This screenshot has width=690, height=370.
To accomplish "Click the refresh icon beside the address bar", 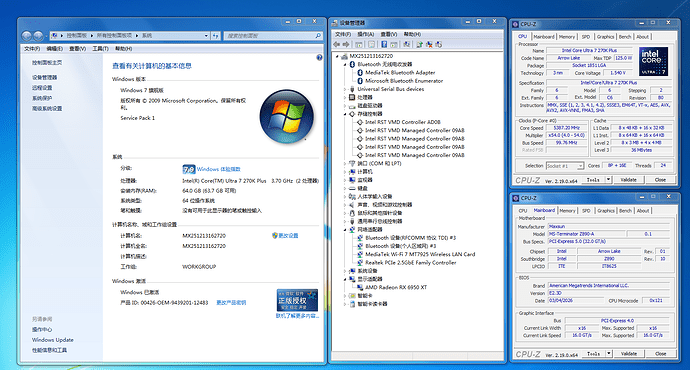I will point(216,36).
